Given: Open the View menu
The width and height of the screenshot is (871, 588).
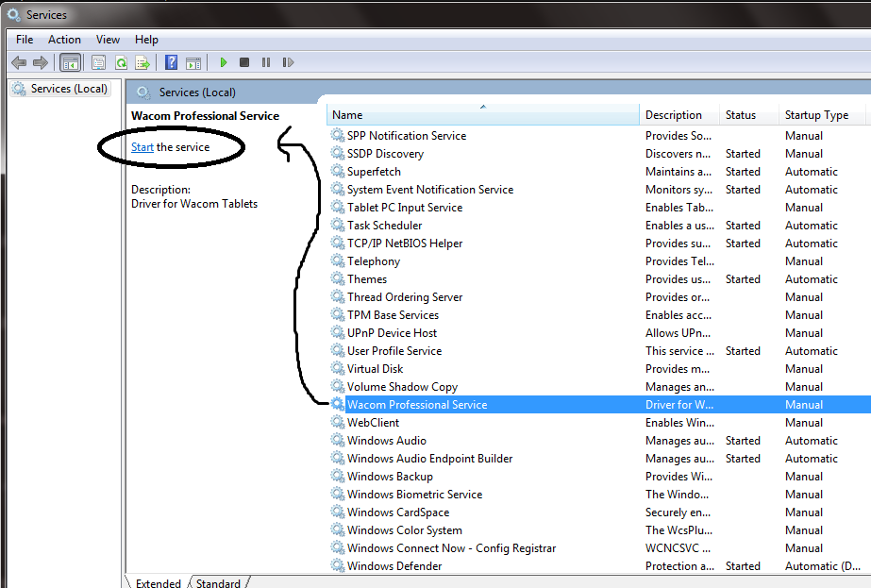Looking at the screenshot, I should click(x=108, y=40).
